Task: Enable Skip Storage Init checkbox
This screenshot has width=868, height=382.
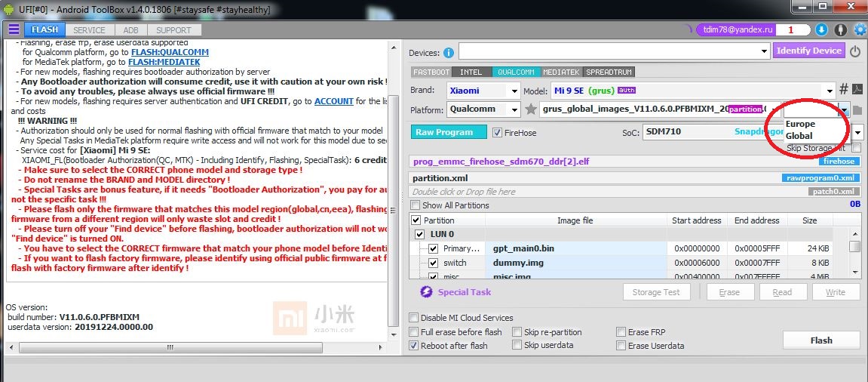Action: point(857,147)
